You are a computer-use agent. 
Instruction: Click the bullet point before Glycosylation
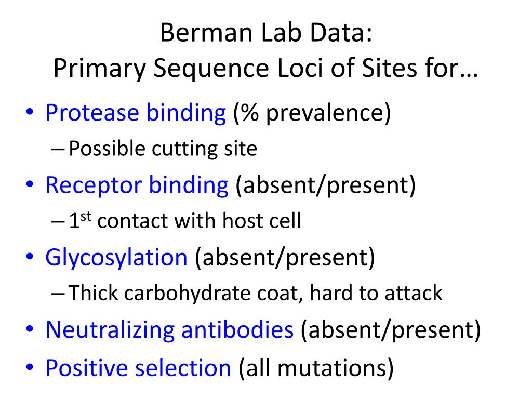point(30,259)
